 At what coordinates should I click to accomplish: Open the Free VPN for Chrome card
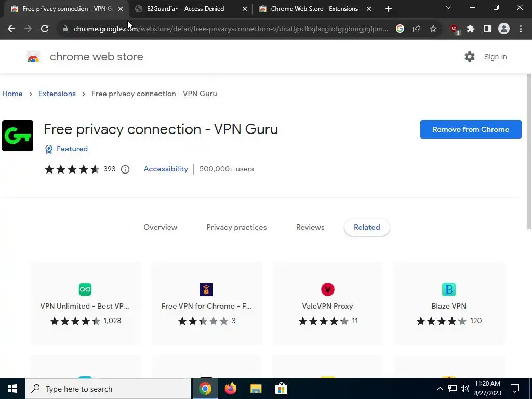pos(206,303)
